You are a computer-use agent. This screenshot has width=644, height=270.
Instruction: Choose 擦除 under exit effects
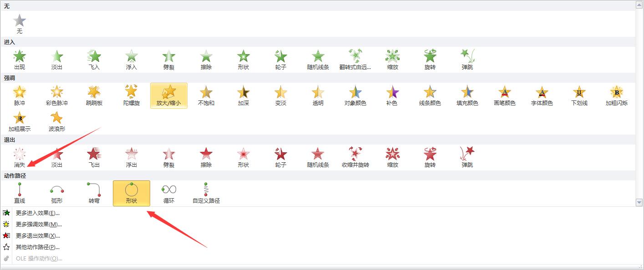click(206, 157)
